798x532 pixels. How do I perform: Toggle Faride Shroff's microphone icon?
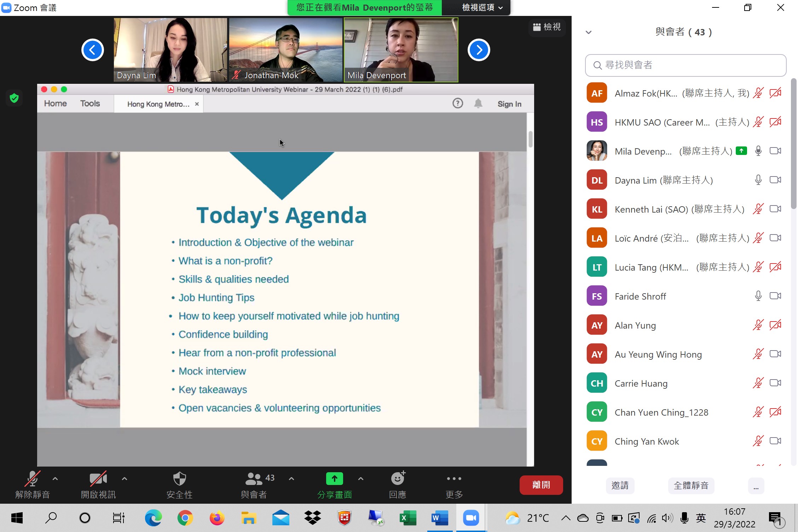click(758, 296)
